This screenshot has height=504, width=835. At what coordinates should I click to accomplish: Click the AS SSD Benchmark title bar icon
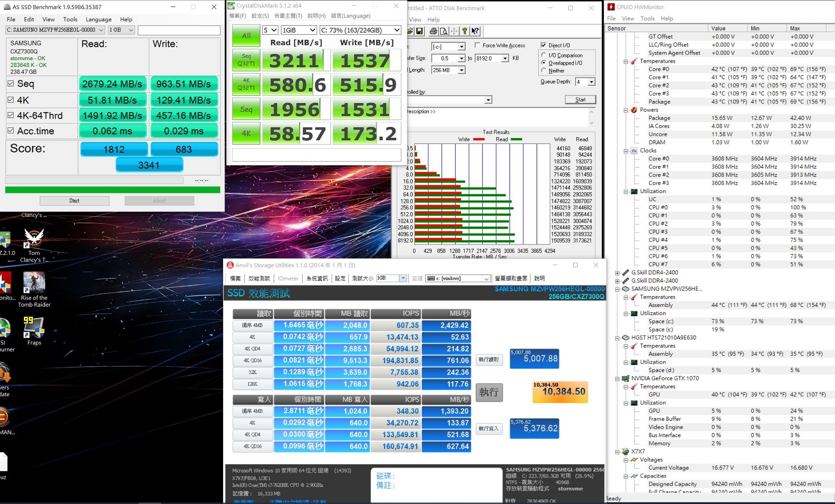[x=7, y=7]
